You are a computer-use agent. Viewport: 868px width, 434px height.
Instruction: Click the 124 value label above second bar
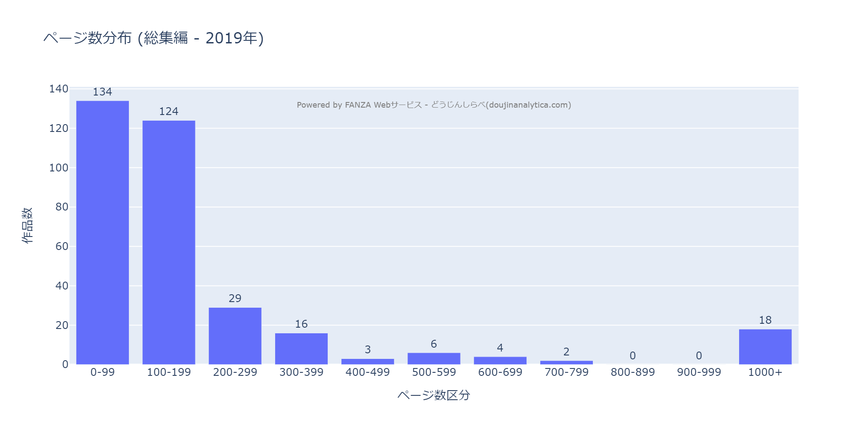click(169, 112)
